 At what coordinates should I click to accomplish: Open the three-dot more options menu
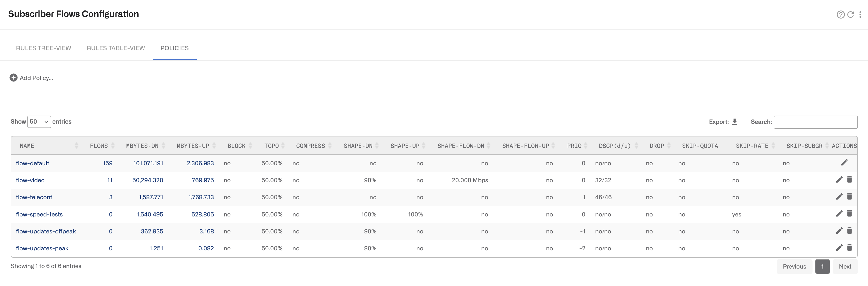pos(860,15)
